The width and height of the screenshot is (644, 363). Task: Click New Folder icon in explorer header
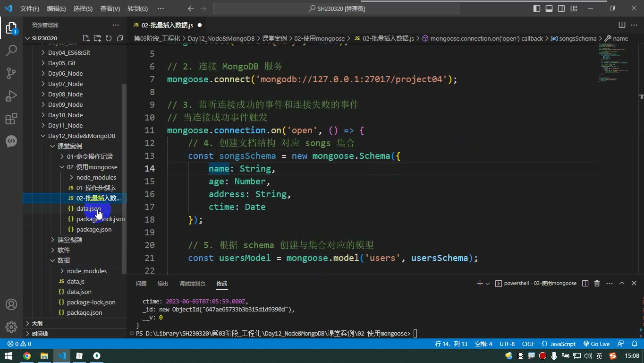coord(97,38)
